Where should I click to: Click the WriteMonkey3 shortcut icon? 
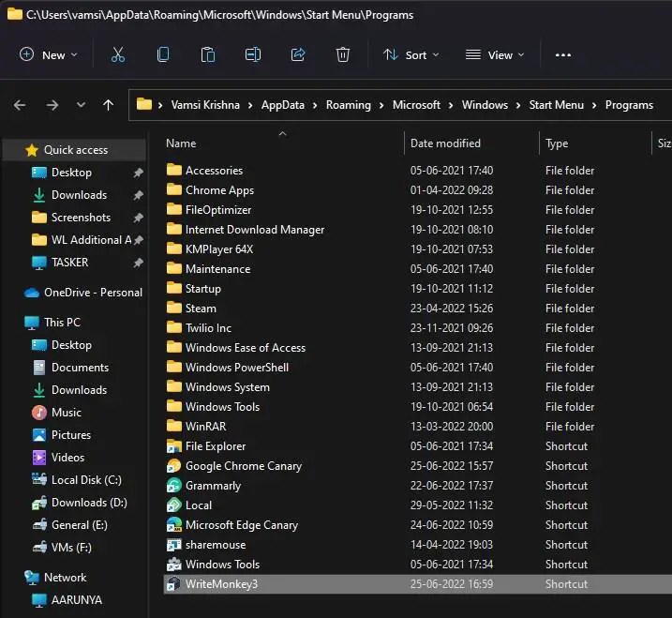[x=174, y=584]
